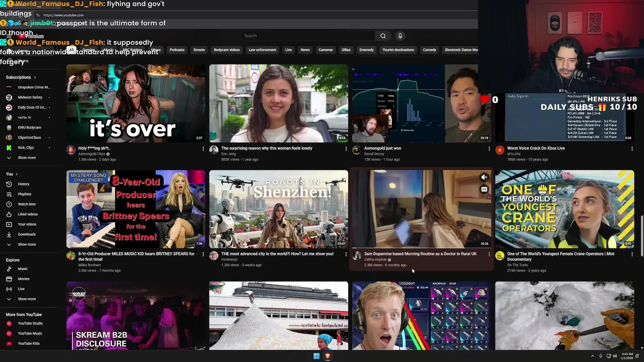The width and height of the screenshot is (644, 362).
Task: Open EWU Bodycam subscription
Action: tap(28, 128)
